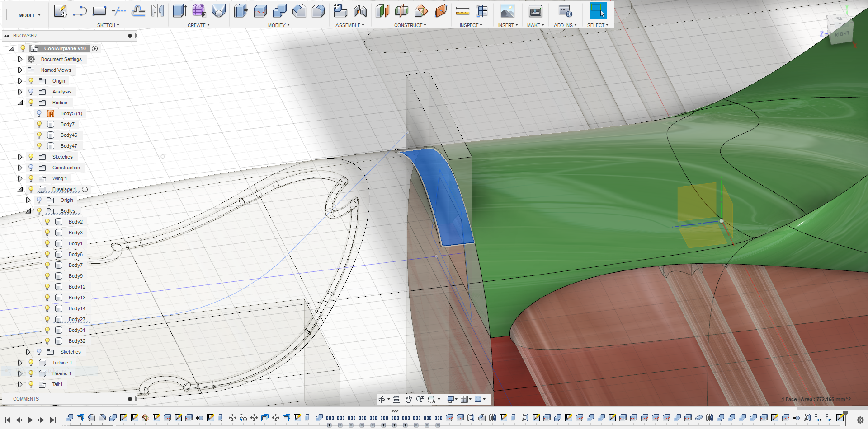Toggle Wing:1 visibility bulb

click(31, 178)
